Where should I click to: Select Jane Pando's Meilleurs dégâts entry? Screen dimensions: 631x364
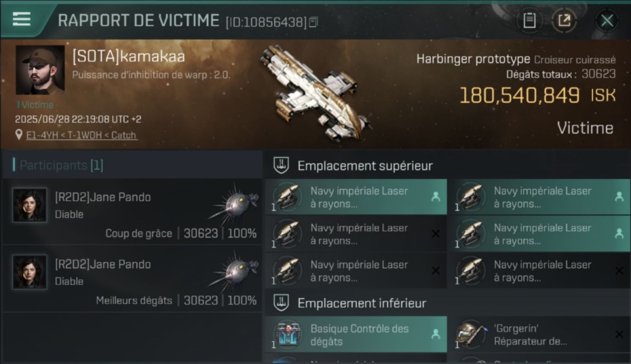(133, 279)
